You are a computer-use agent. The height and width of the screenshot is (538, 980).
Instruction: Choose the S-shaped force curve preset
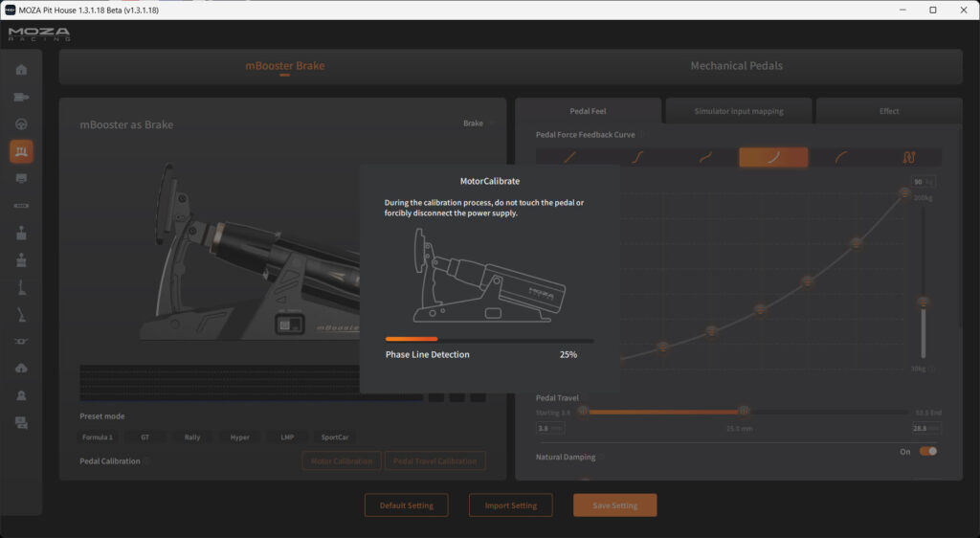coord(636,158)
